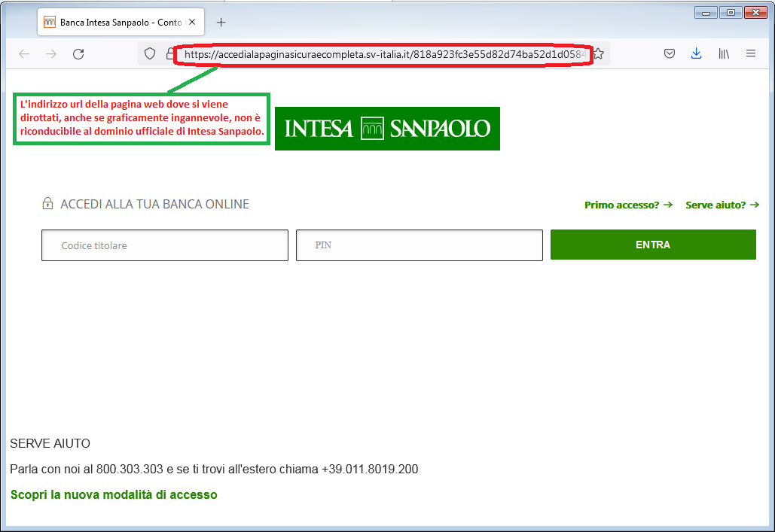Click the Intesa Sanpaolo logo banner

[x=387, y=129]
